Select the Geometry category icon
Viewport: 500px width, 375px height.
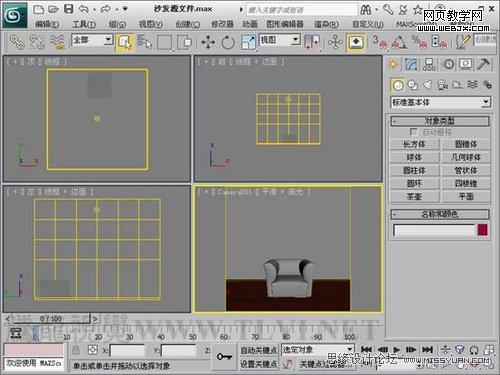tap(397, 85)
